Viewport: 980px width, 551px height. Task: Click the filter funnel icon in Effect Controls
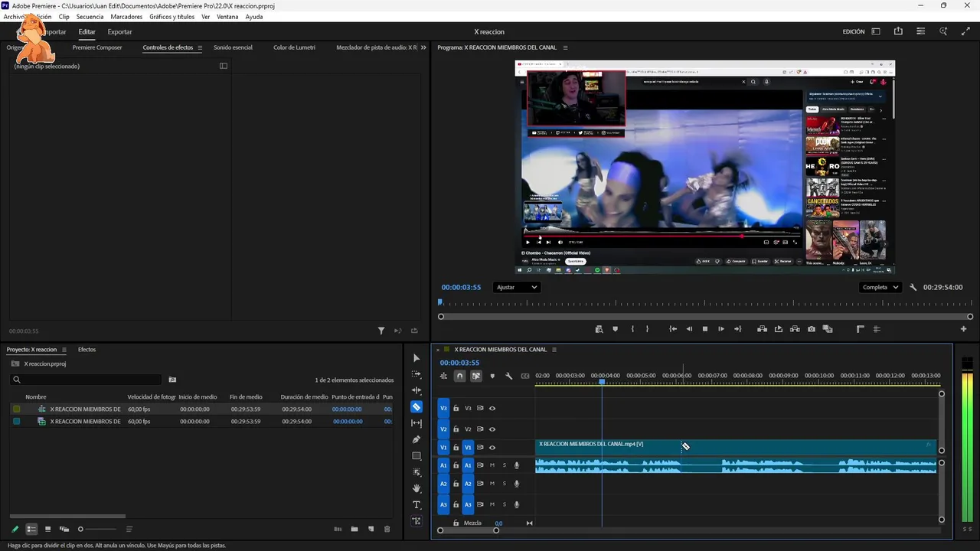click(381, 331)
